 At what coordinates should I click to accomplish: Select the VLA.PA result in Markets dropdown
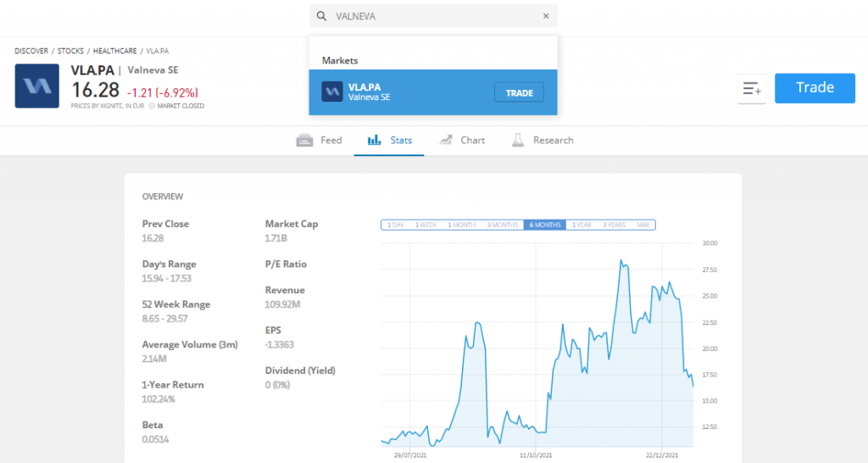(x=433, y=92)
